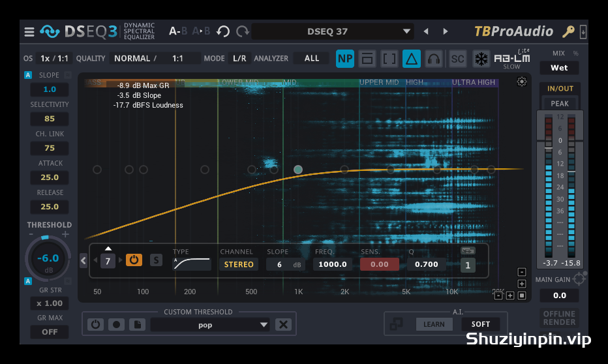This screenshot has height=364, width=608.
Task: Click the square brackets icon
Action: point(389,59)
